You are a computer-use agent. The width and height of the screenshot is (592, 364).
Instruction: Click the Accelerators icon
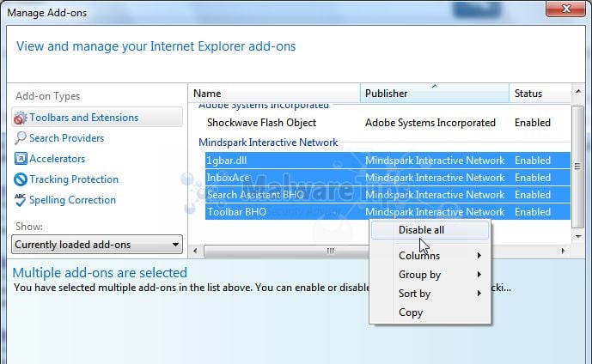(21, 159)
